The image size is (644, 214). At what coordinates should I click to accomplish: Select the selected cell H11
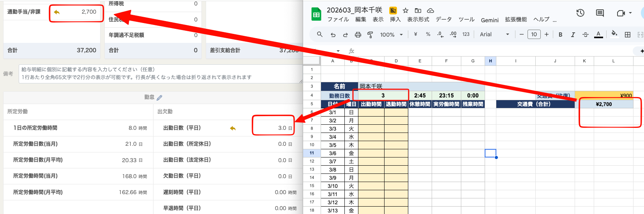[490, 153]
